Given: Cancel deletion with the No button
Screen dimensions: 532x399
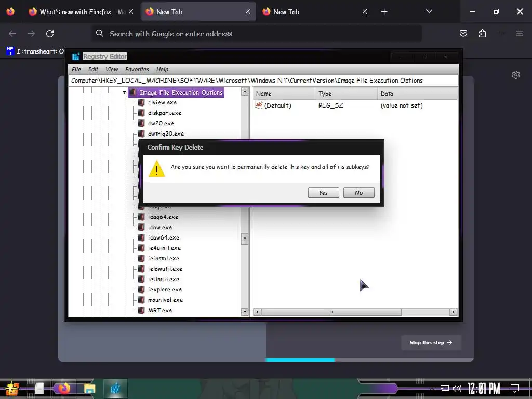Looking at the screenshot, I should tap(358, 193).
